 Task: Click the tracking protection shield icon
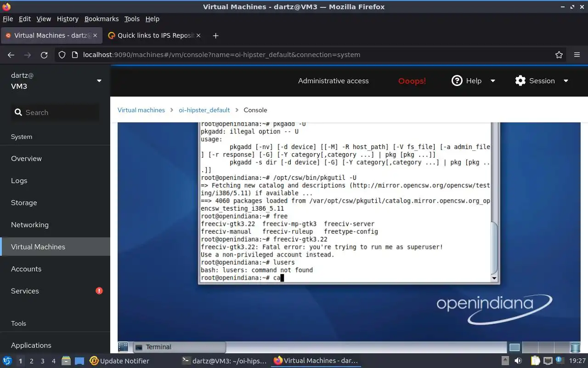62,55
